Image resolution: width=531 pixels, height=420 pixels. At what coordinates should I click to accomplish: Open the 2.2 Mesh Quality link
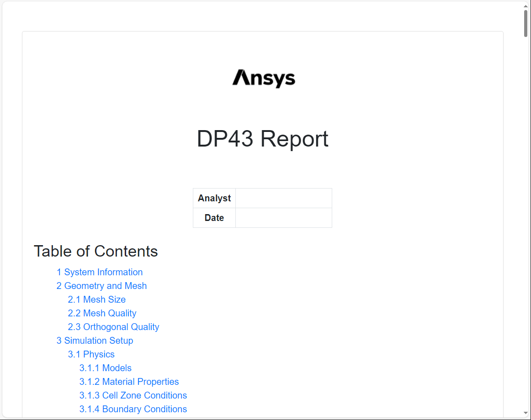[x=102, y=313]
